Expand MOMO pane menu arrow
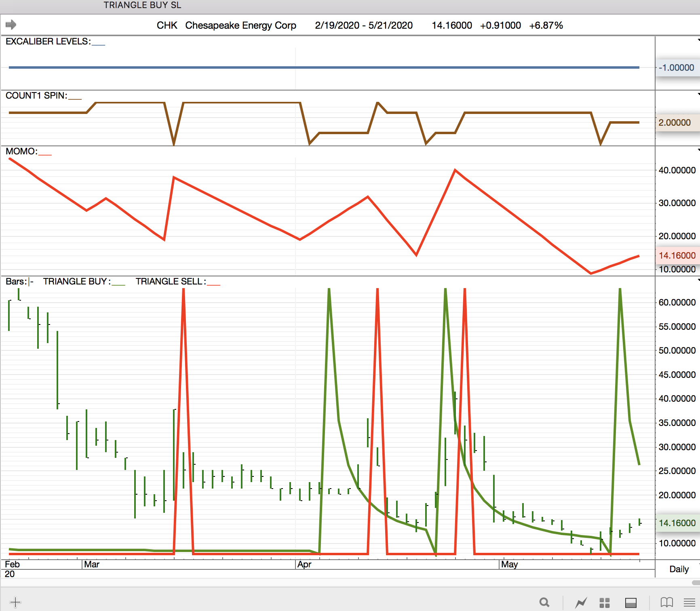This screenshot has height=611, width=700. (x=698, y=150)
